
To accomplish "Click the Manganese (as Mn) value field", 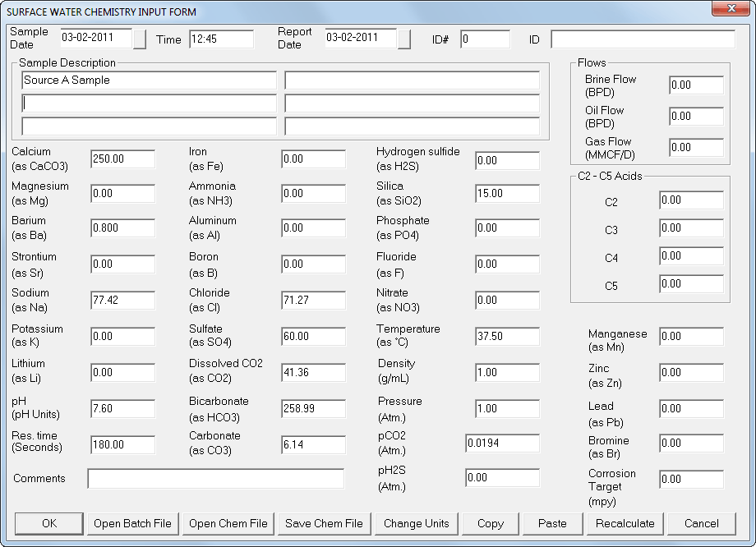I will coord(691,337).
